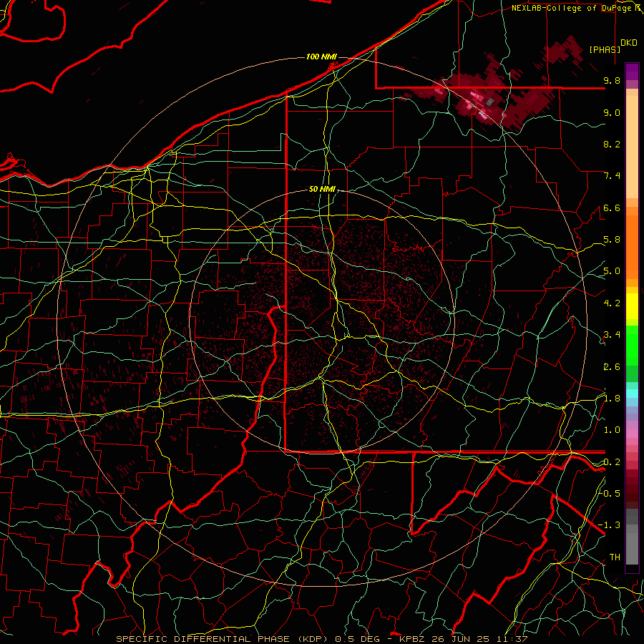Viewport: 644px width, 644px height.
Task: Click the 7.4 scale value
Action: point(612,176)
